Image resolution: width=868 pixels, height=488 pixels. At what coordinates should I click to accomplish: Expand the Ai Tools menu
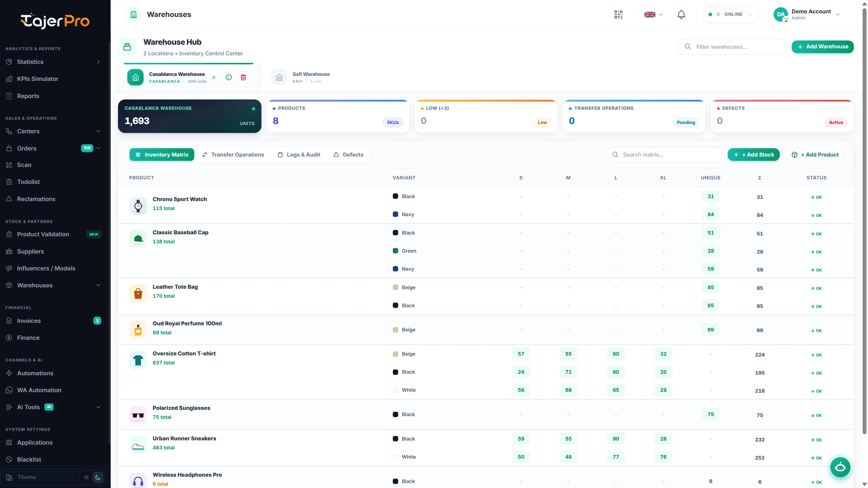98,407
